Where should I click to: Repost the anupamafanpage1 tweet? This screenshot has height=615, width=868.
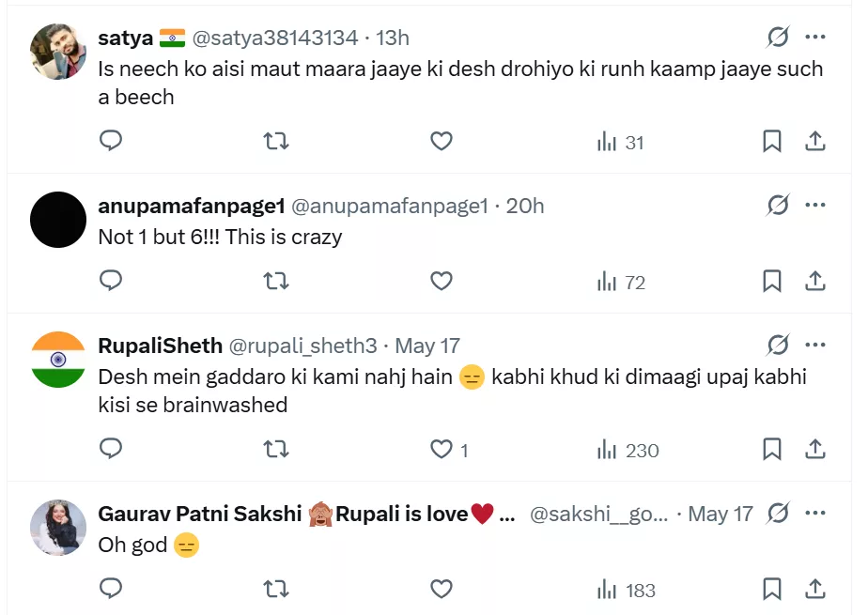click(x=275, y=281)
